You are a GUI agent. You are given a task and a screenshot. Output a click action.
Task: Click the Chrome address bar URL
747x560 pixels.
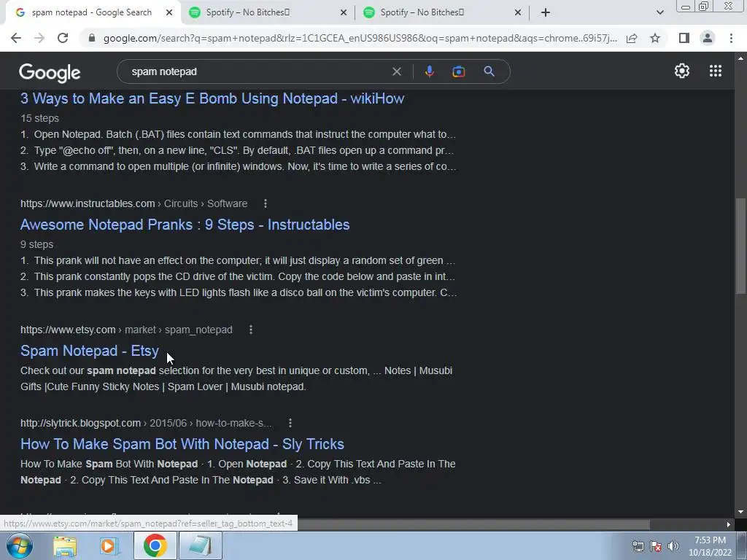[360, 38]
